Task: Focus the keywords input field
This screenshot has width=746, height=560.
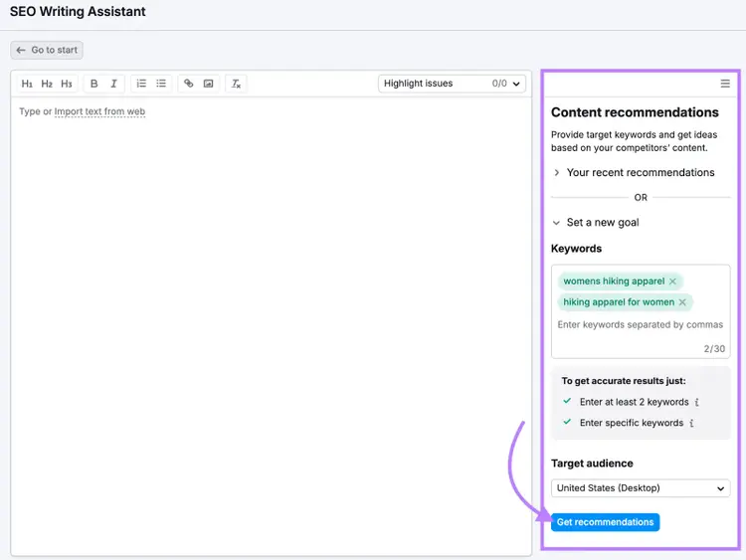Action: pos(640,325)
